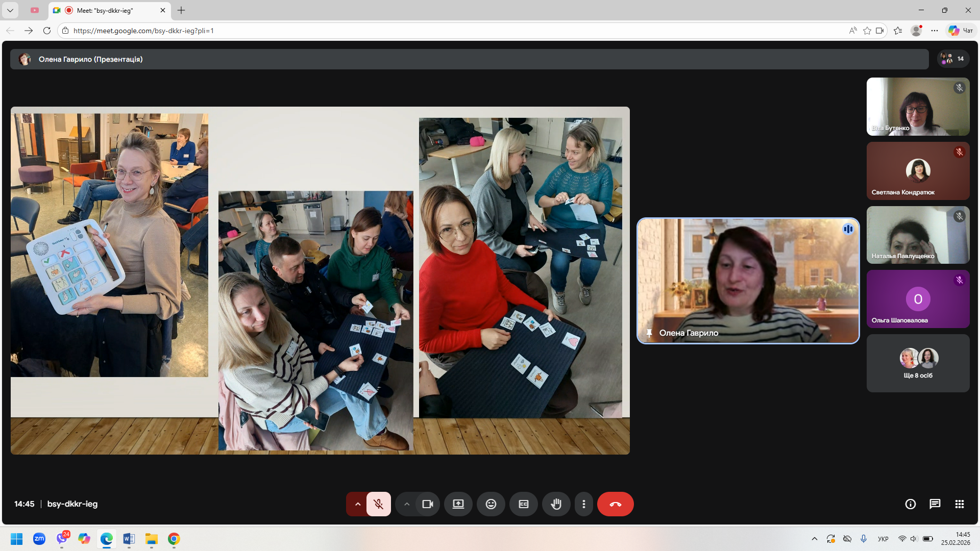Image resolution: width=980 pixels, height=551 pixels.
Task: Expand video settings arrow beside camera
Action: coord(406,504)
